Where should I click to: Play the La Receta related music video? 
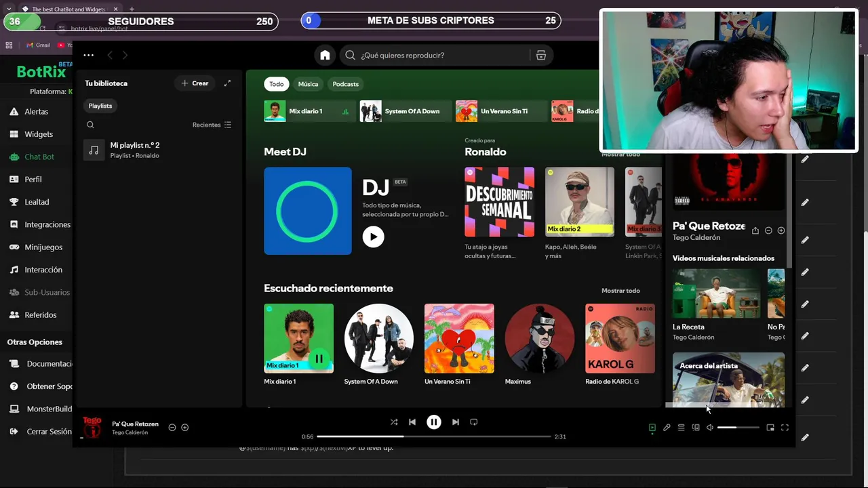point(717,294)
